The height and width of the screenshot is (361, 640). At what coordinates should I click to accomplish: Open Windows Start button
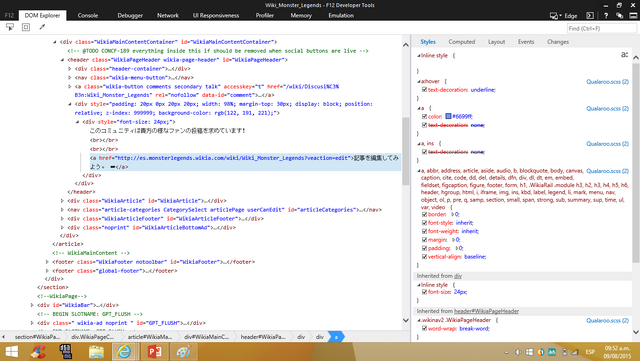(x=11, y=351)
